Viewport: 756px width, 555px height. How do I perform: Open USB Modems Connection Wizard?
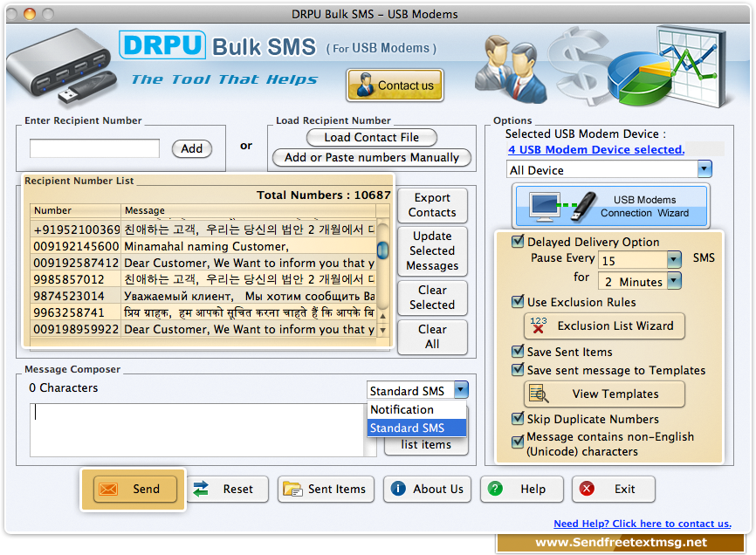(x=611, y=206)
